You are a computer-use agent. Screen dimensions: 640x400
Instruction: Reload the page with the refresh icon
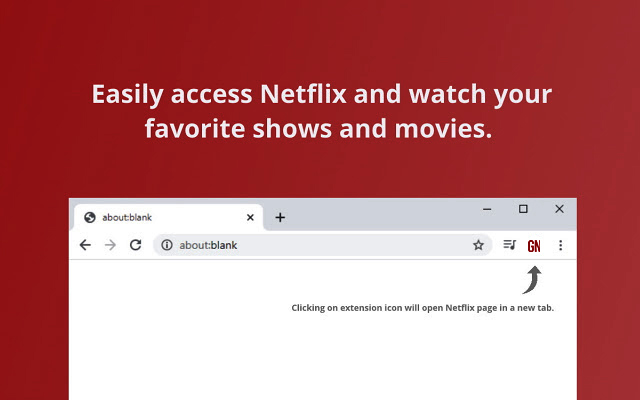(136, 245)
